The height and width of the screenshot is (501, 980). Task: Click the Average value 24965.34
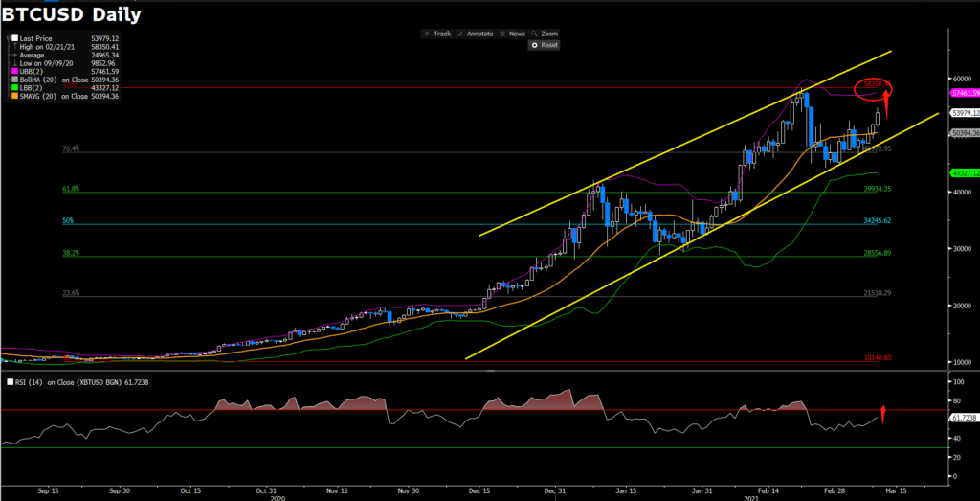coord(103,55)
